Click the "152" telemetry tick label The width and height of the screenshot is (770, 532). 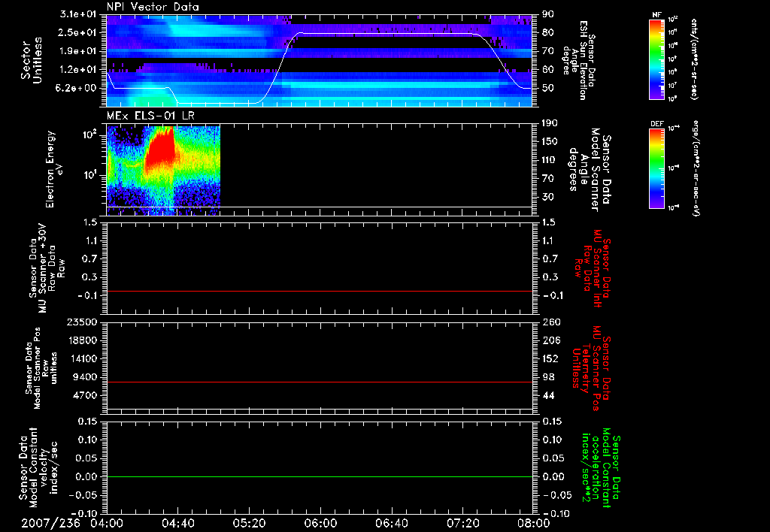point(550,358)
